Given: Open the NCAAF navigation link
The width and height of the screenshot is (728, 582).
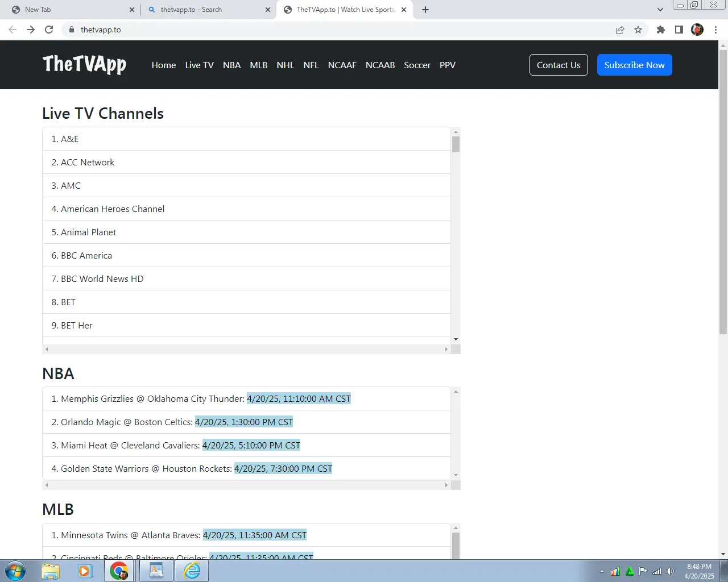Looking at the screenshot, I should 342,65.
